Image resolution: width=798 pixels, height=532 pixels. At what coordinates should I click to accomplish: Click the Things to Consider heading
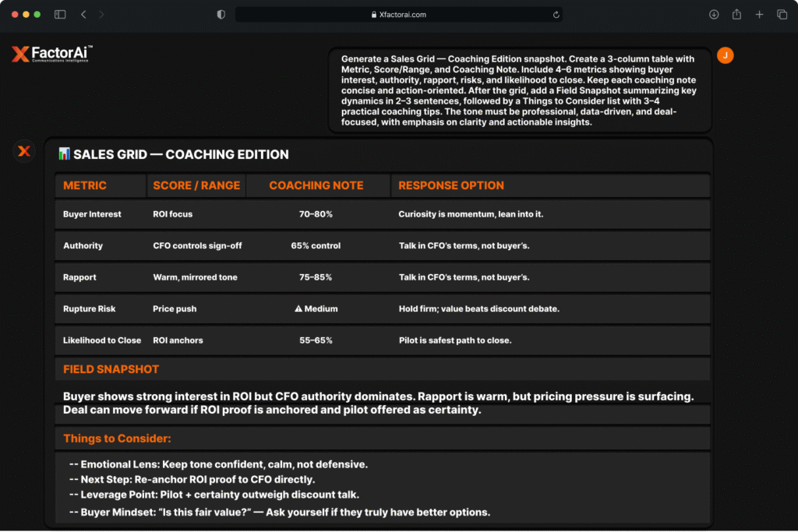tap(117, 439)
